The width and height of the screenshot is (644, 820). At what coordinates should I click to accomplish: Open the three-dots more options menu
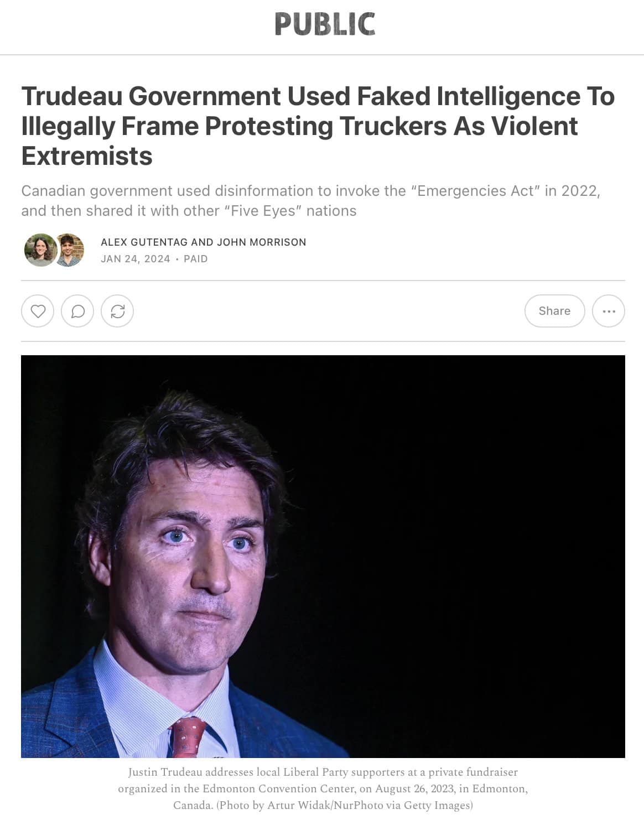pos(609,311)
